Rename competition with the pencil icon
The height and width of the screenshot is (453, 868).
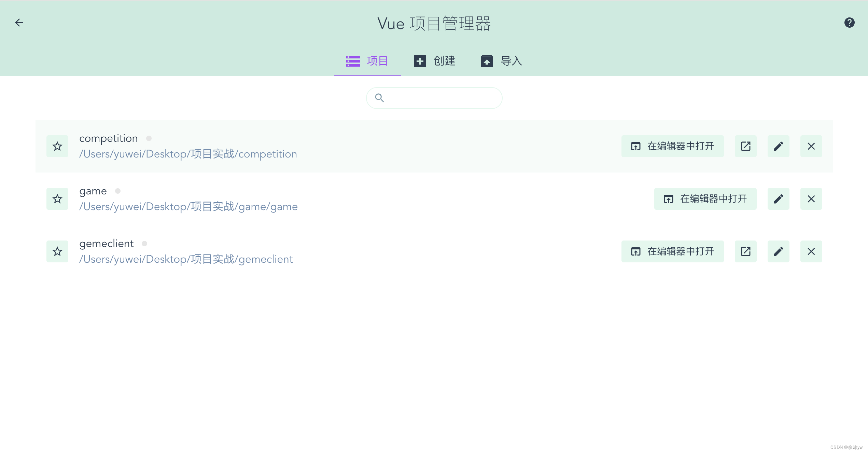pyautogui.click(x=778, y=146)
